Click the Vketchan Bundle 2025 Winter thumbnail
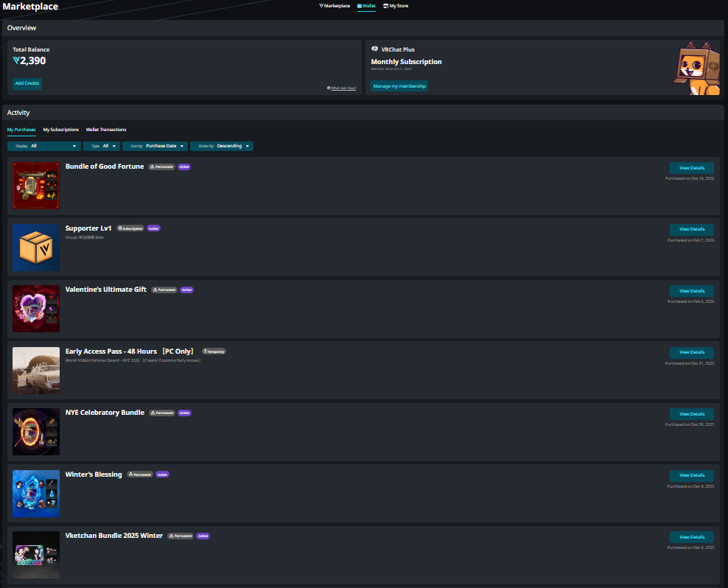This screenshot has height=588, width=728. point(36,555)
